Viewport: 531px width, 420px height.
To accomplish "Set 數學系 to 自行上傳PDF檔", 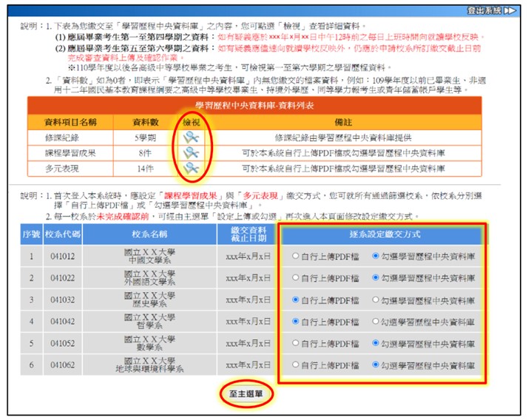I will [x=296, y=343].
